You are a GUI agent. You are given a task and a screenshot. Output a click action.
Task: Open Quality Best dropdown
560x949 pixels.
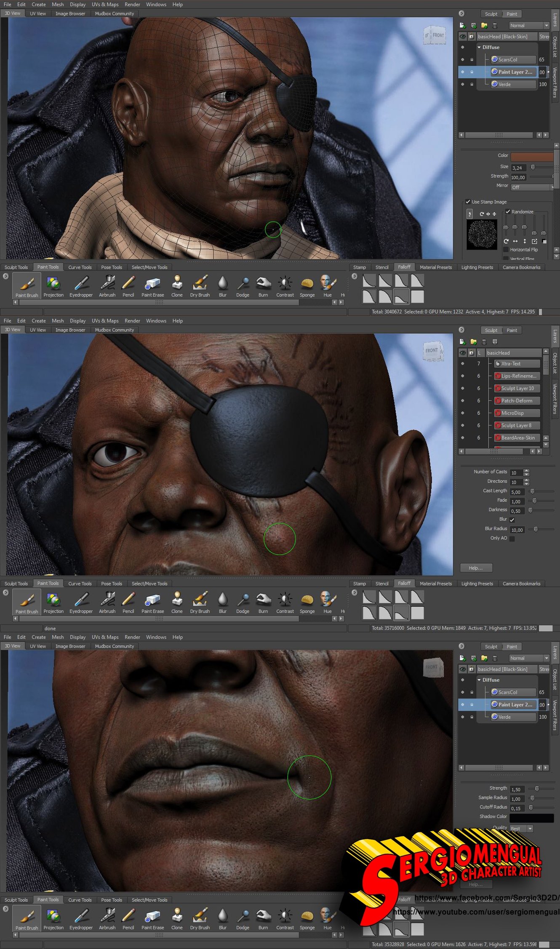pyautogui.click(x=521, y=829)
